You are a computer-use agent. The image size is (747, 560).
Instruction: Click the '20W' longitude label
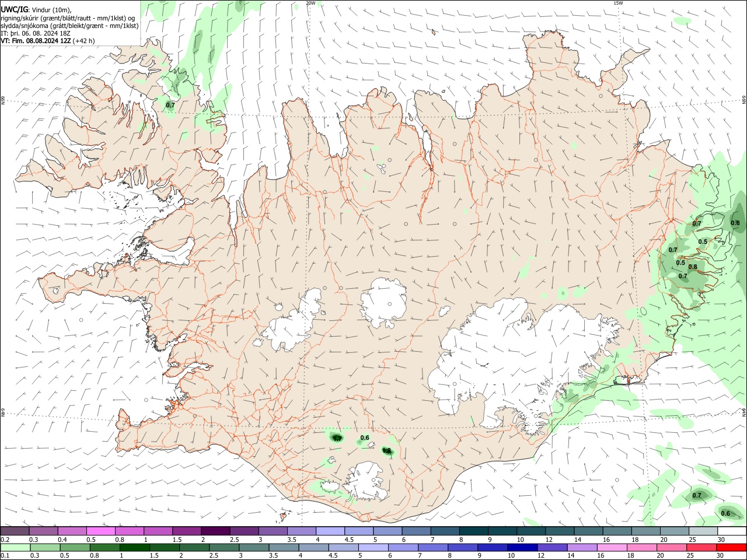click(x=310, y=3)
